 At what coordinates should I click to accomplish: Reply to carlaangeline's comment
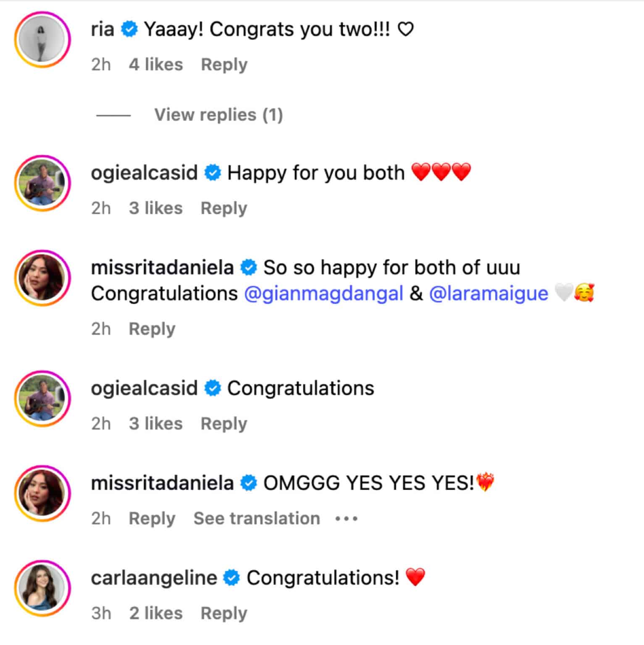pyautogui.click(x=224, y=613)
